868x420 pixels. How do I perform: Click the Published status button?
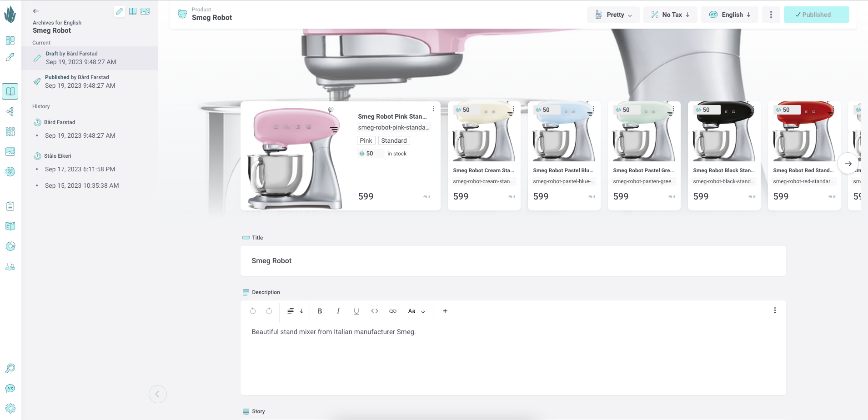click(x=816, y=15)
